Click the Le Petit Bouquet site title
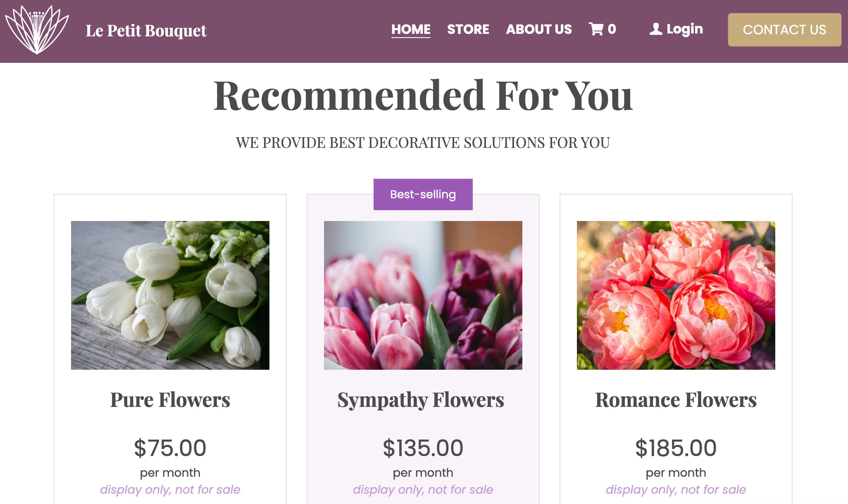This screenshot has height=504, width=848. point(146,31)
